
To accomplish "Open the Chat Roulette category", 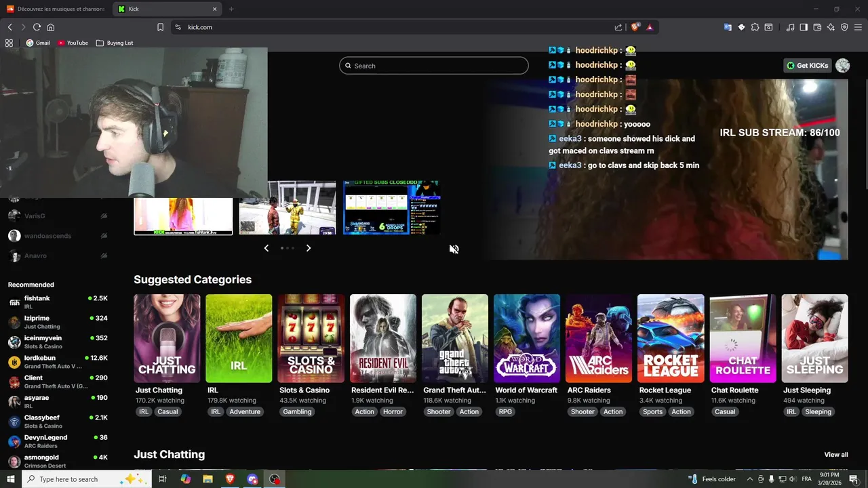I will (743, 338).
